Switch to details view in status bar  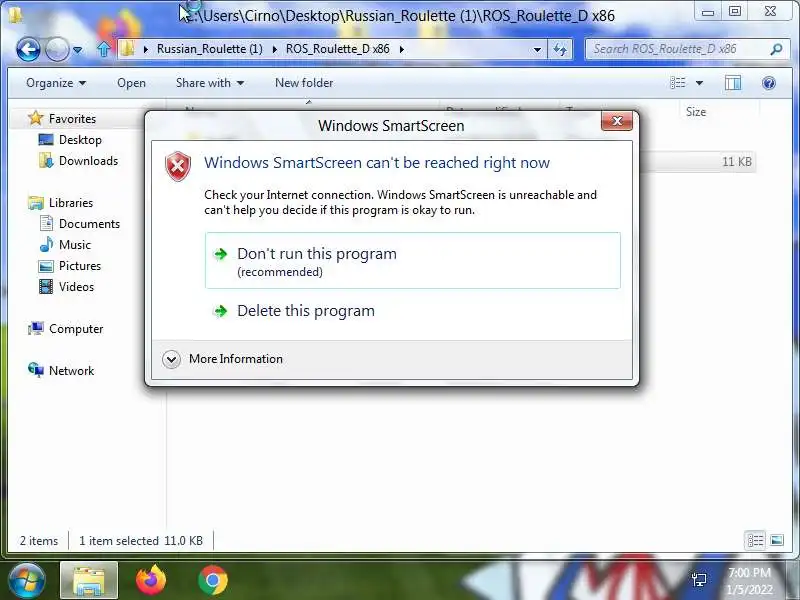click(755, 540)
